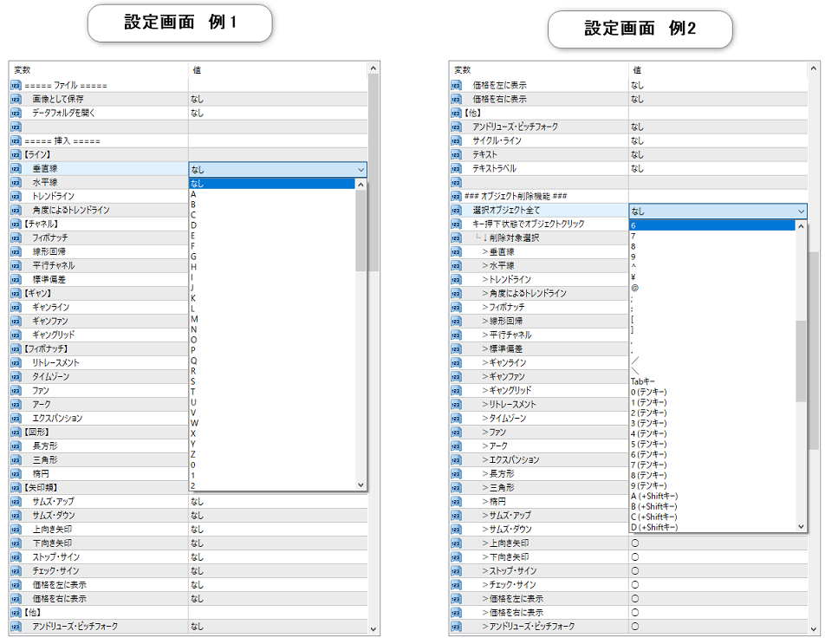Viewport: 825px width, 644px height.
Task: Click the icon beside ===== 挿入 ===== header
Action: [x=16, y=141]
